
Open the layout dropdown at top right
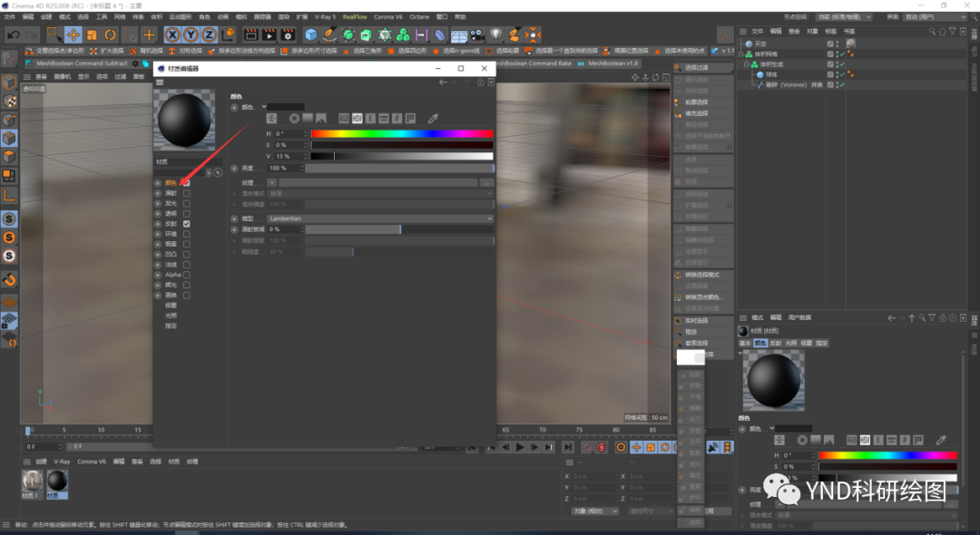(x=936, y=17)
